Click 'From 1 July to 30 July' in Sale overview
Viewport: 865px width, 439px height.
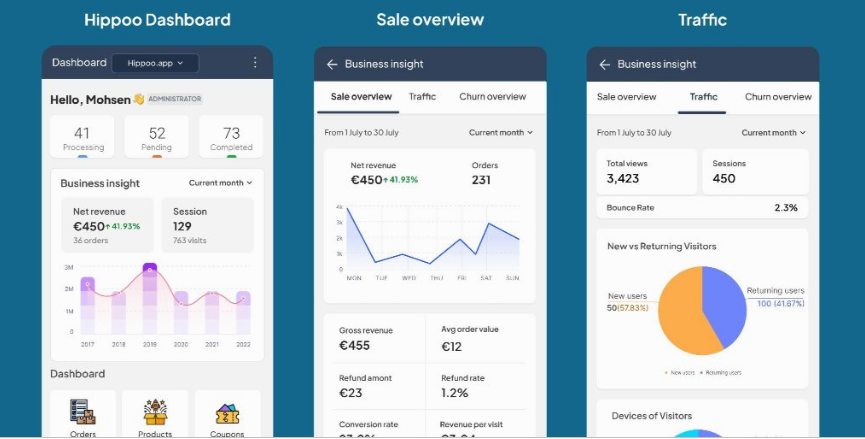[x=361, y=133]
